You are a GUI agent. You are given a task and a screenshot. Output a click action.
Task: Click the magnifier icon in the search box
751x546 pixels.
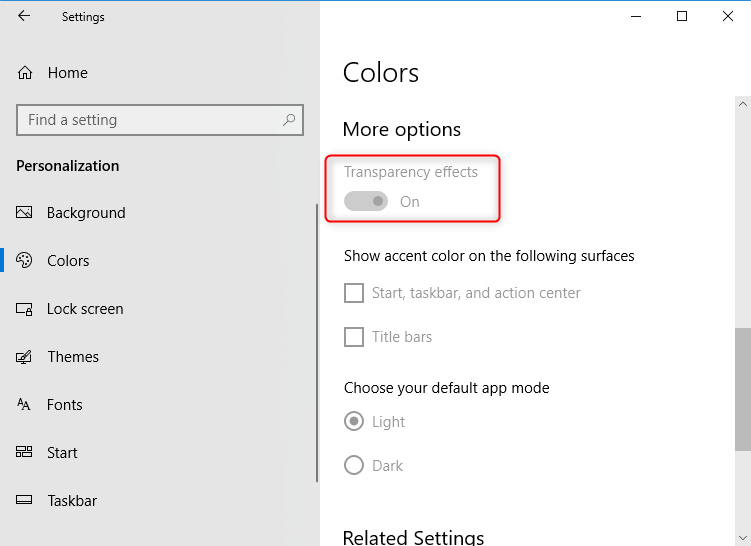pyautogui.click(x=289, y=120)
